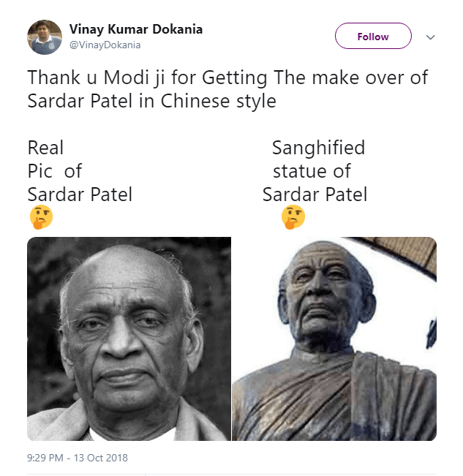Follow Vinay Kumar Dokania's account

coord(373,36)
